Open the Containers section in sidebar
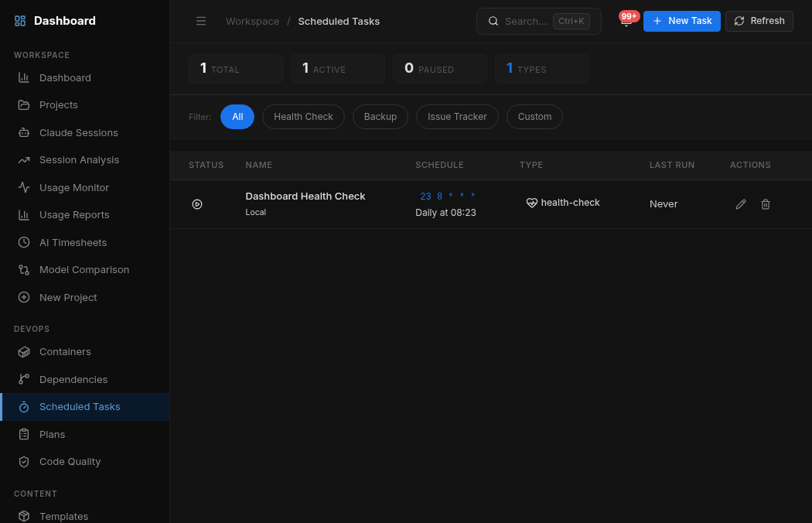This screenshot has height=523, width=812. click(x=67, y=351)
